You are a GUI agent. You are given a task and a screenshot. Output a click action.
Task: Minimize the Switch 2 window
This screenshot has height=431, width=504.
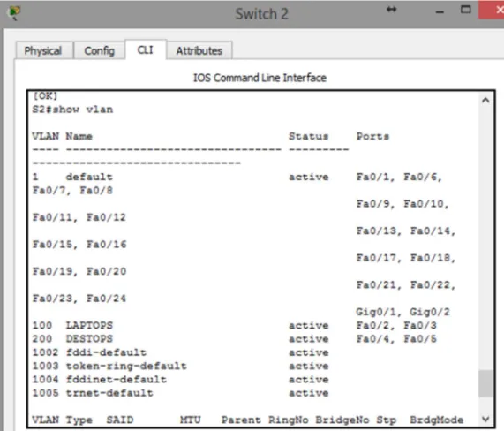[440, 12]
